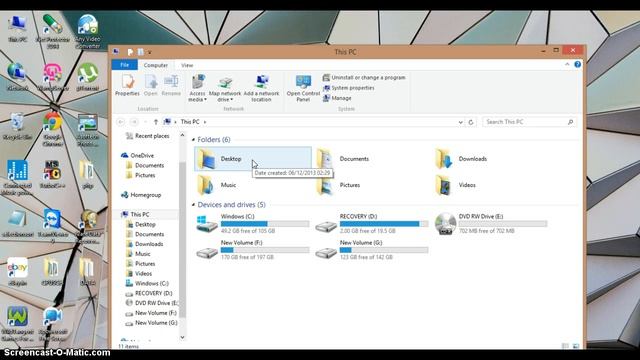Click Uninstall or change a program

(364, 78)
